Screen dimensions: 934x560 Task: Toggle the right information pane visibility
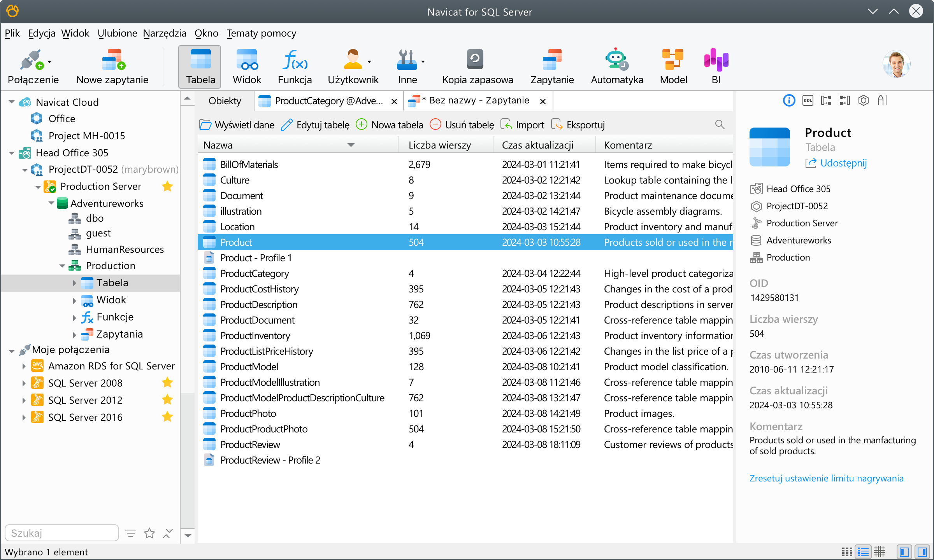(922, 552)
